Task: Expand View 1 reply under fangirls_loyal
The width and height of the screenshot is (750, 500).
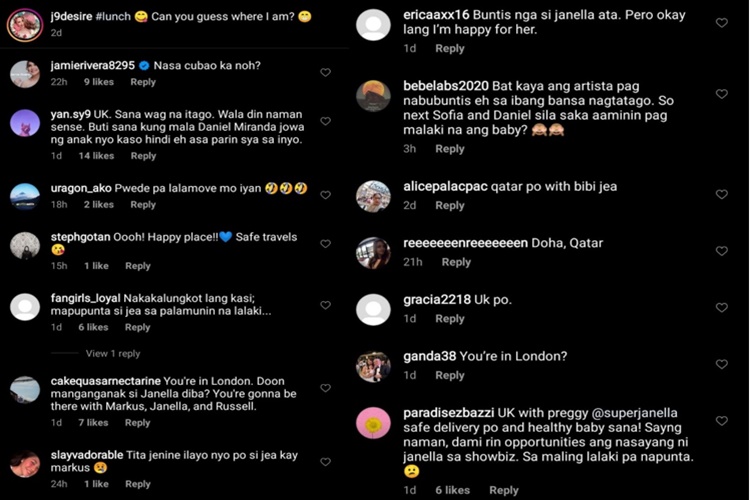Action: pyautogui.click(x=113, y=354)
